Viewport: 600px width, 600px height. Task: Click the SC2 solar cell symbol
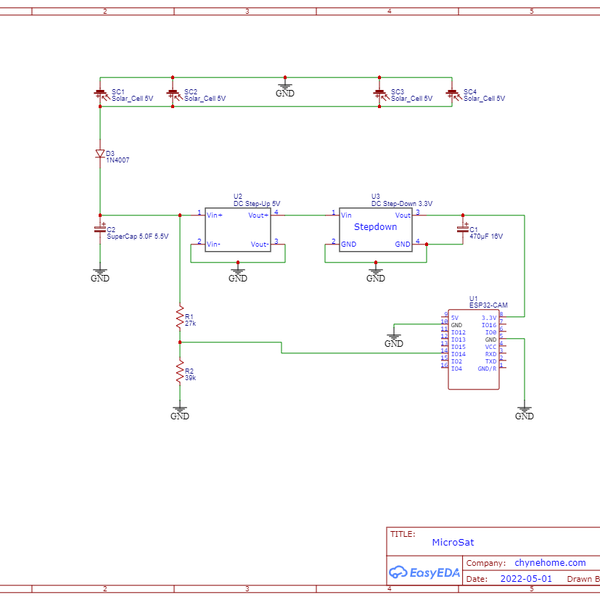tap(172, 95)
